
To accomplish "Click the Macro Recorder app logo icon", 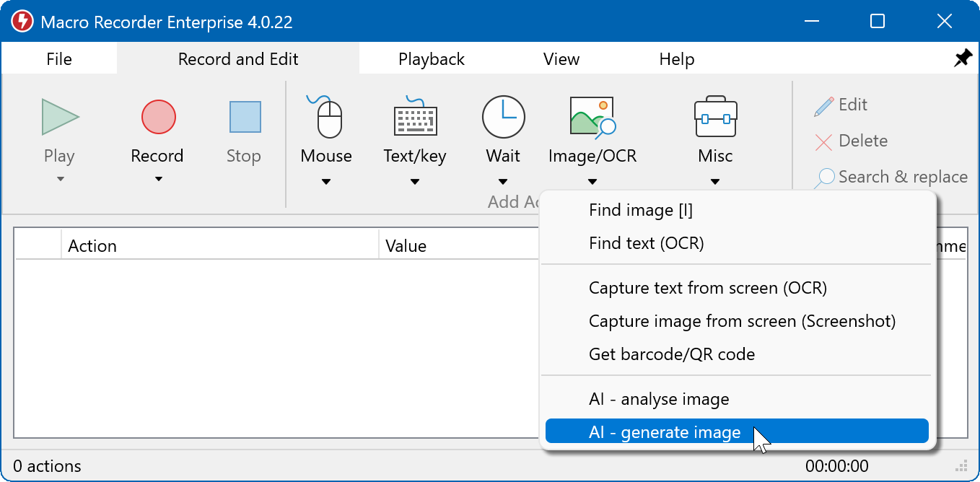I will tap(22, 22).
